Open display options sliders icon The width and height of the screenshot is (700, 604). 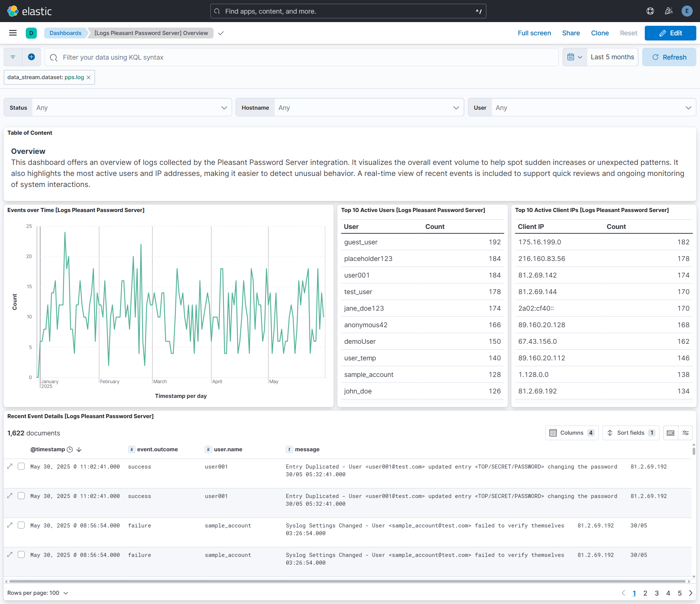pyautogui.click(x=685, y=433)
